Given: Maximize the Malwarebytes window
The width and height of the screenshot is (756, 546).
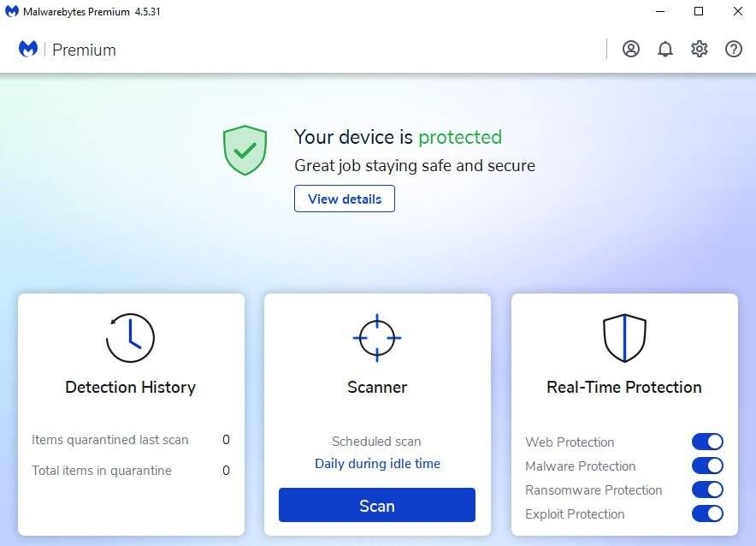Looking at the screenshot, I should coord(699,12).
